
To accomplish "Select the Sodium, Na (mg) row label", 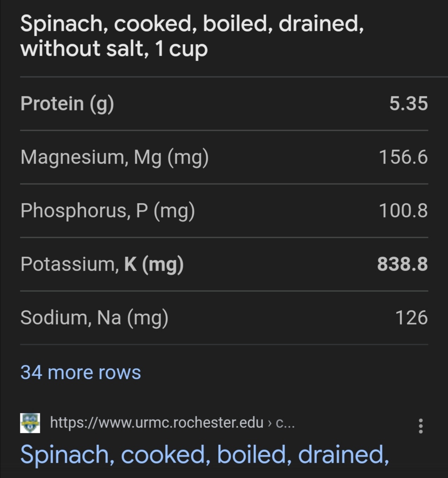I will click(94, 318).
